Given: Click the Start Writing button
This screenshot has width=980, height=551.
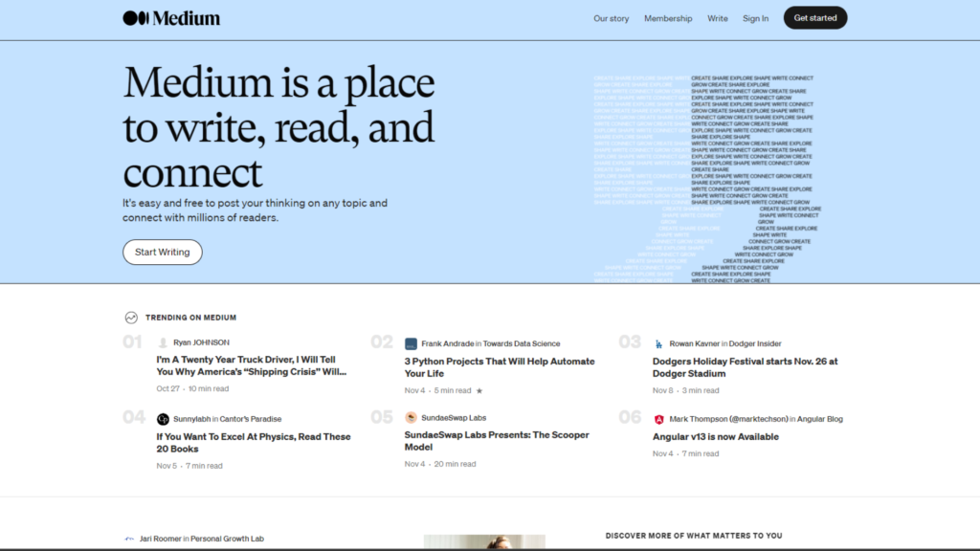Looking at the screenshot, I should click(162, 252).
